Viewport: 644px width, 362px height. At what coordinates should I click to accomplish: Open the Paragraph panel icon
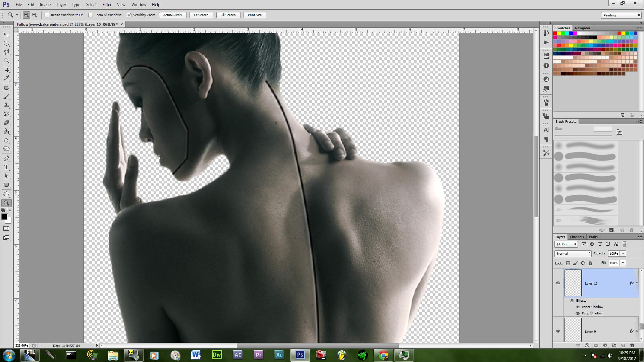click(546, 139)
